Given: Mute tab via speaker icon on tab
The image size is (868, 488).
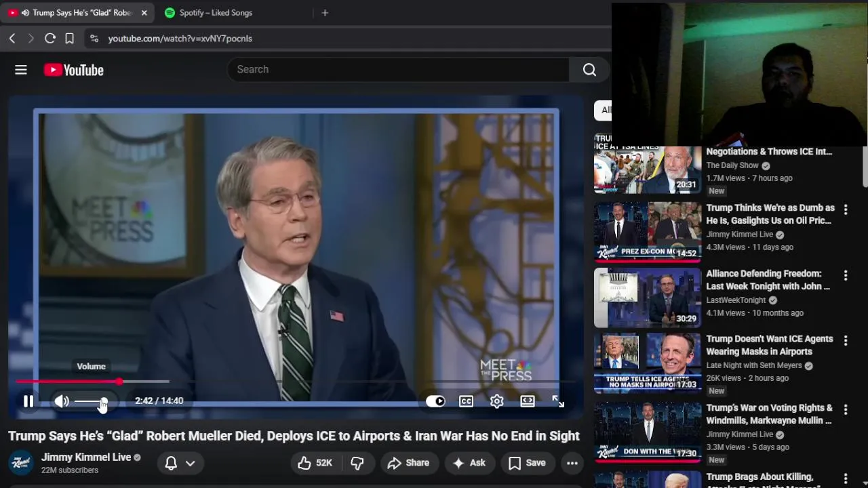Looking at the screenshot, I should point(25,13).
